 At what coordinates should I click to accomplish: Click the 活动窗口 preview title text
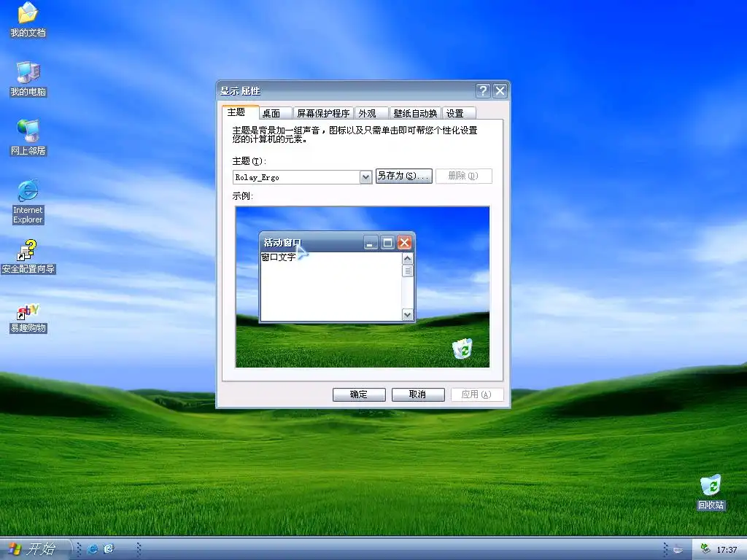[x=282, y=242]
